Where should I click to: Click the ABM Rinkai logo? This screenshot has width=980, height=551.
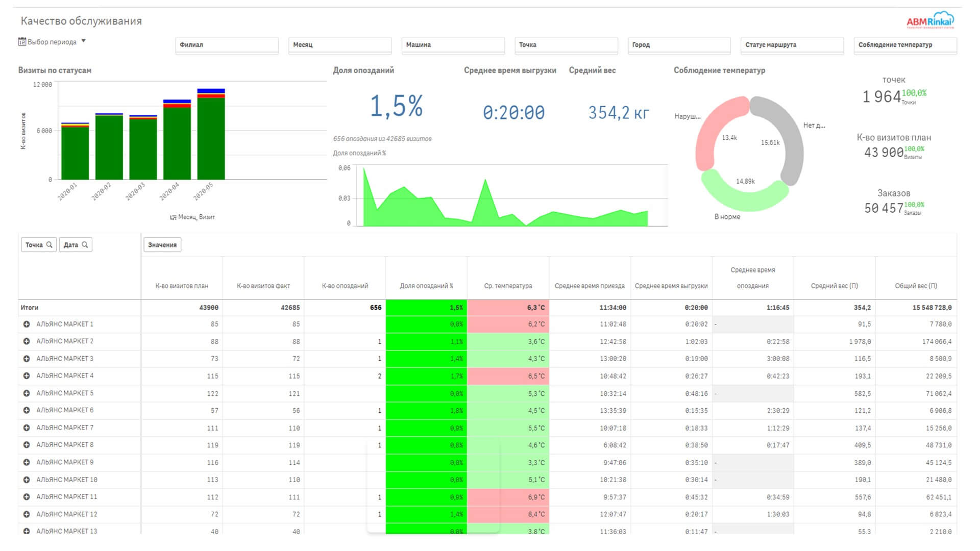tap(930, 20)
